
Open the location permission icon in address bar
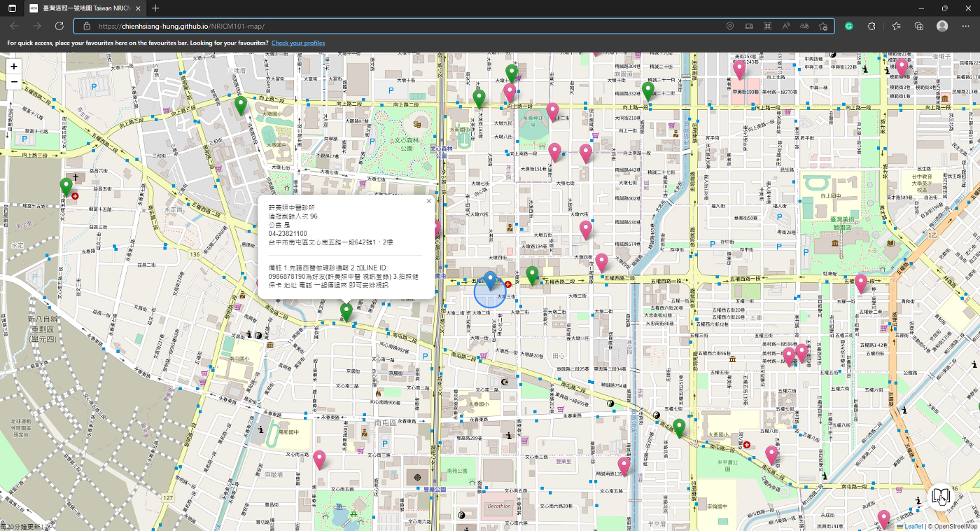[730, 26]
